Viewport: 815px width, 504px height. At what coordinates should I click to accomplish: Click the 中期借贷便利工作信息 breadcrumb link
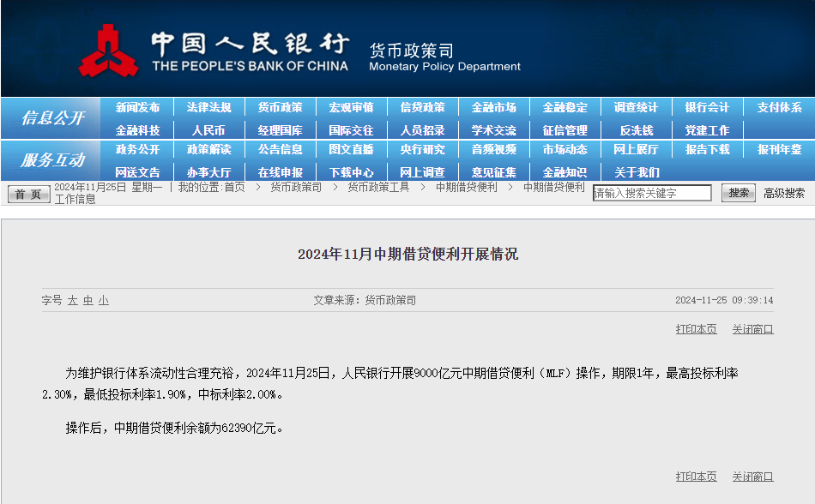pyautogui.click(x=553, y=187)
